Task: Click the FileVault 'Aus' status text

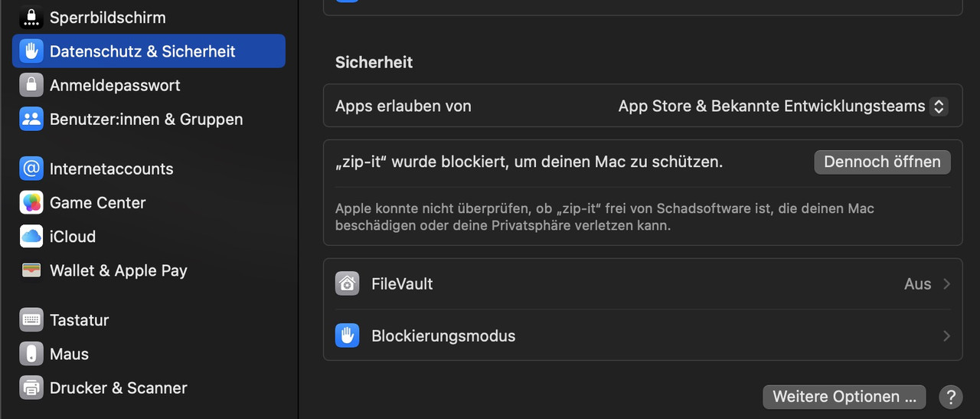Action: click(x=917, y=284)
